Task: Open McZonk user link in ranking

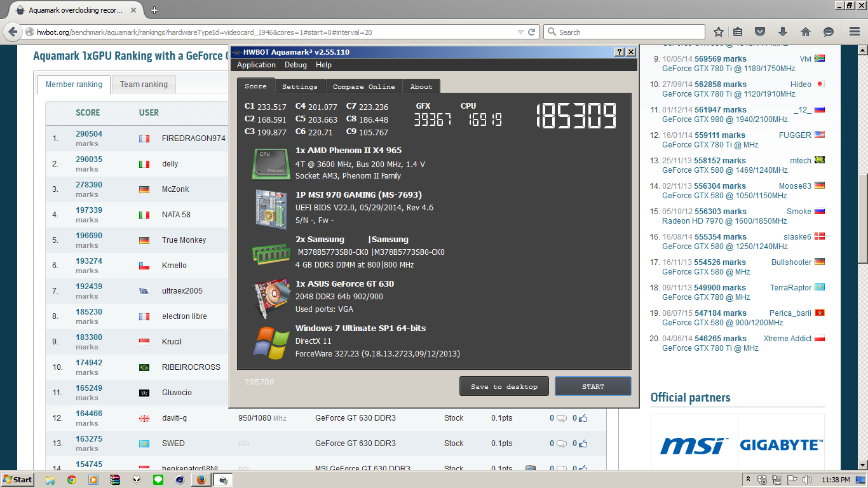Action: coord(175,189)
